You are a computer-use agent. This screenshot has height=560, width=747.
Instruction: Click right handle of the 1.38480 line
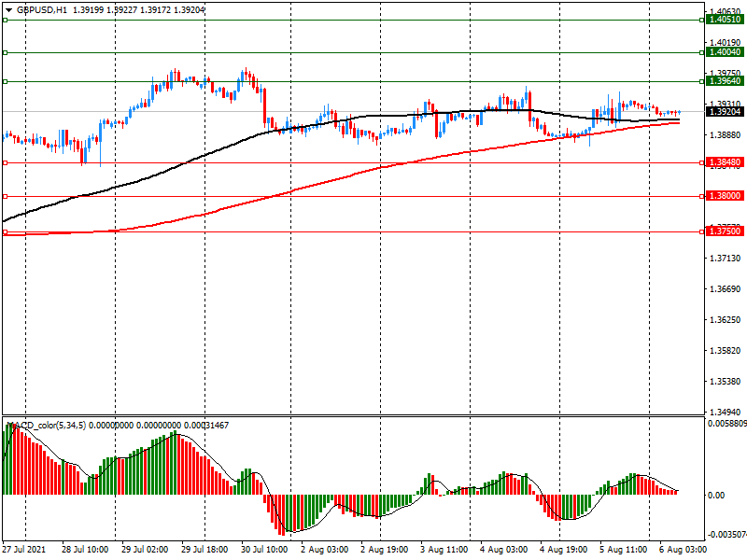pyautogui.click(x=702, y=162)
